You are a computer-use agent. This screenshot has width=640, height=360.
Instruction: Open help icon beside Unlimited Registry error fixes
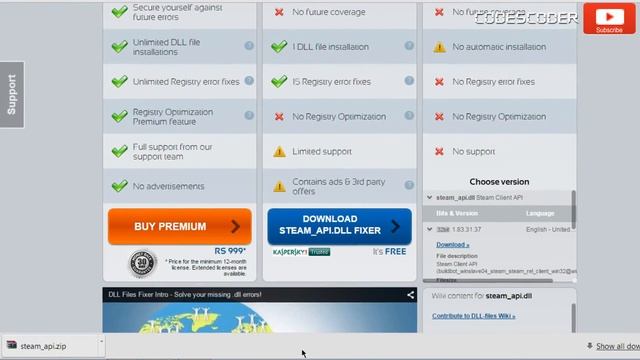(249, 81)
